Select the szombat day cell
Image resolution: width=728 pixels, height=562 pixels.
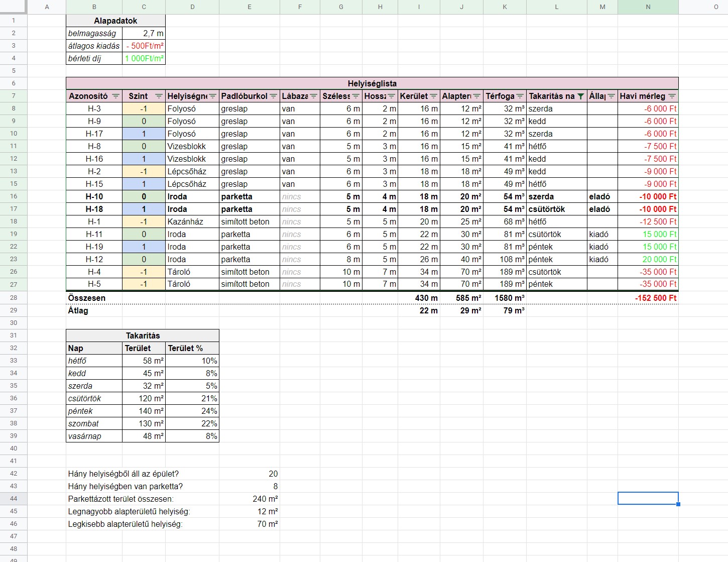point(94,423)
